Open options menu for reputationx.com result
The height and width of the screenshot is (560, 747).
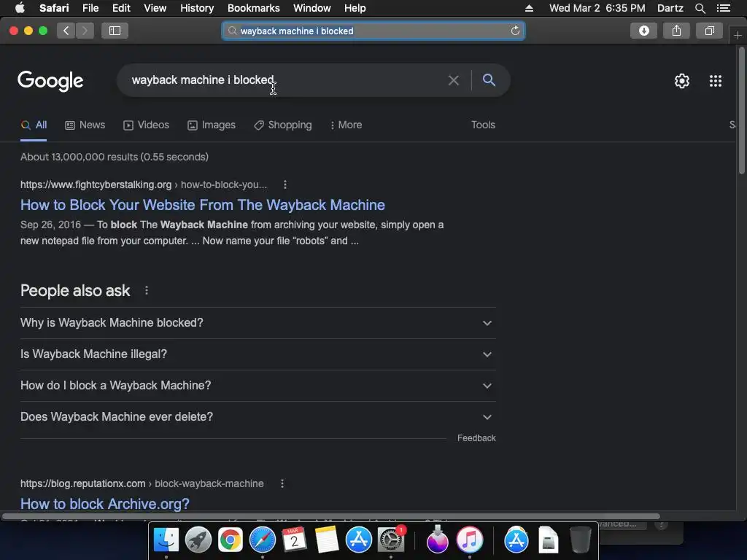click(x=282, y=484)
